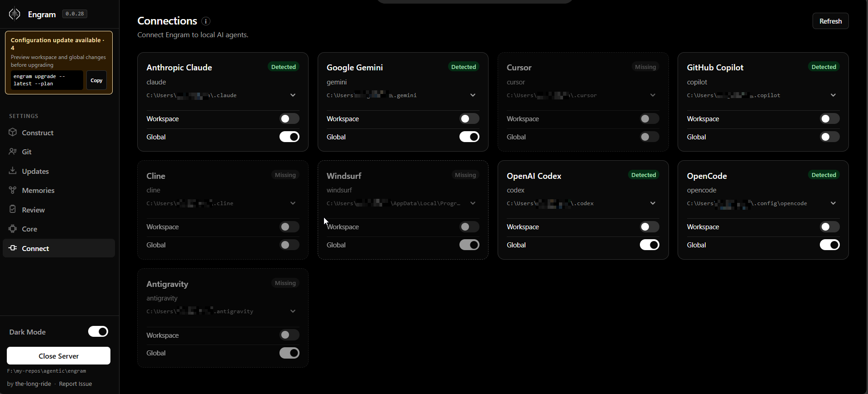This screenshot has width=868, height=394.
Task: Click the F:\my-repos\agentic\engram path
Action: (46, 371)
